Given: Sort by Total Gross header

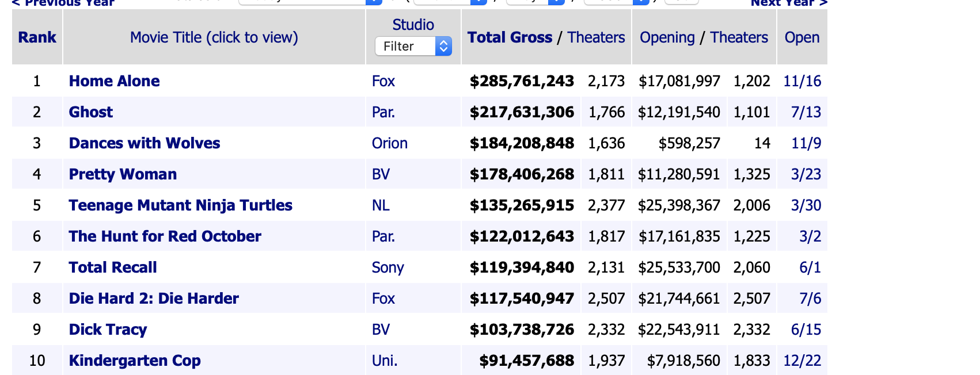Looking at the screenshot, I should pyautogui.click(x=509, y=37).
